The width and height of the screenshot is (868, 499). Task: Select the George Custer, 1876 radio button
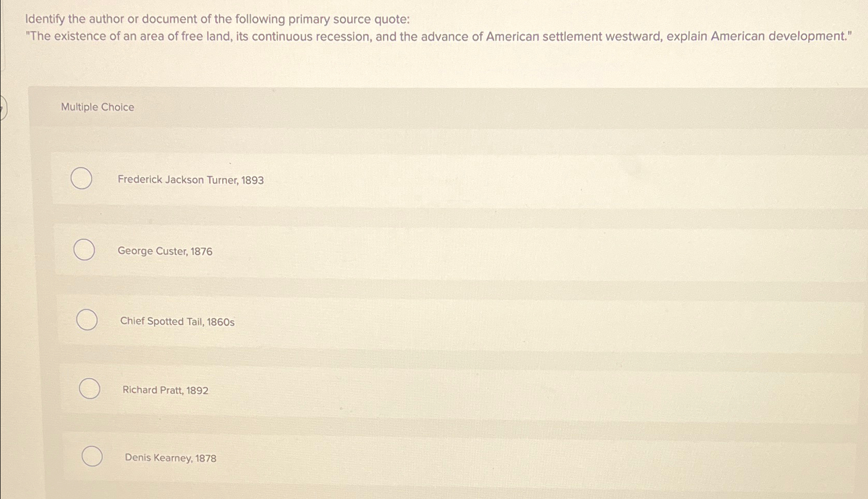tap(85, 249)
